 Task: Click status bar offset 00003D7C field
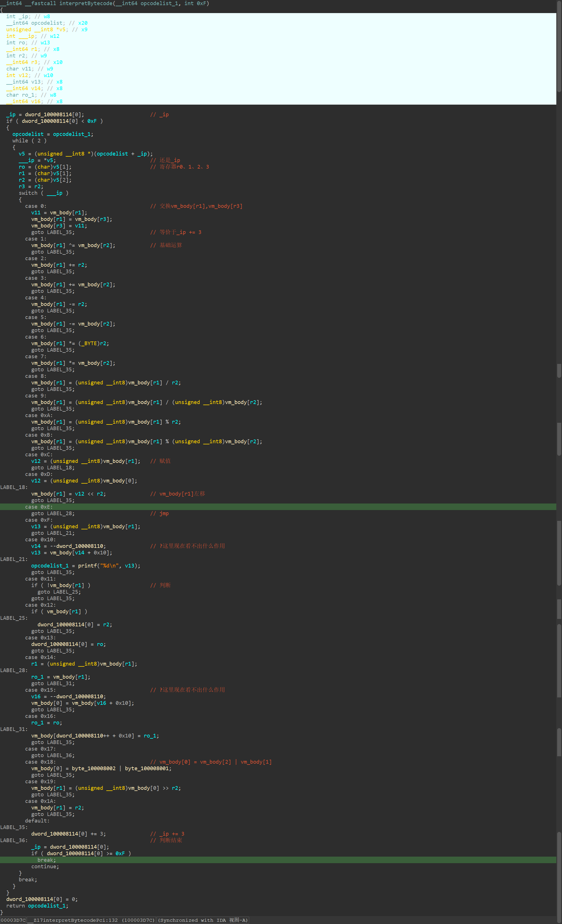(13, 920)
